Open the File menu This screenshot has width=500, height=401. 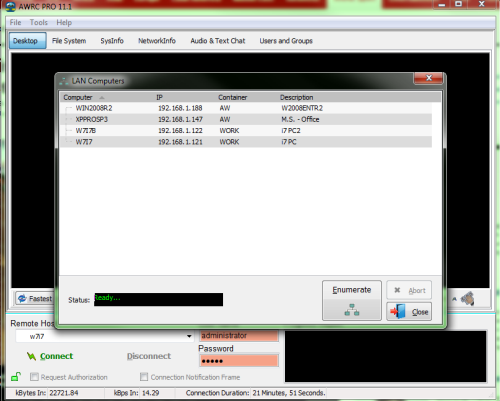point(15,22)
